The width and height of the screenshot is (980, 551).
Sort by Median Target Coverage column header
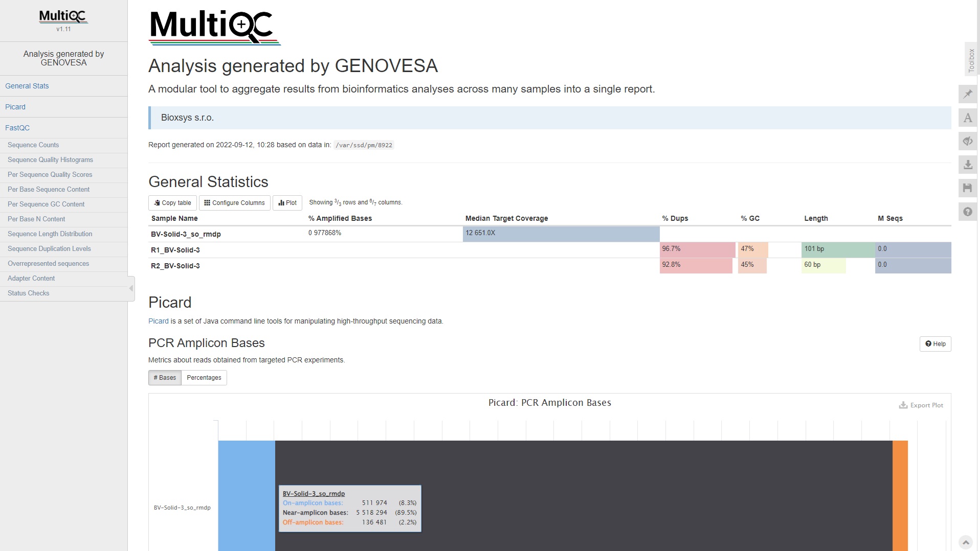click(506, 218)
